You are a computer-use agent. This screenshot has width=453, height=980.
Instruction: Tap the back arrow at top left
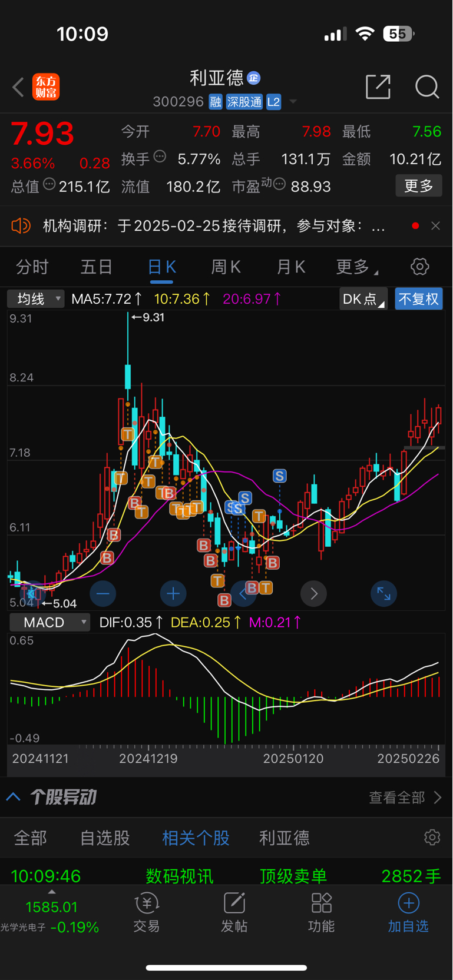[x=18, y=87]
